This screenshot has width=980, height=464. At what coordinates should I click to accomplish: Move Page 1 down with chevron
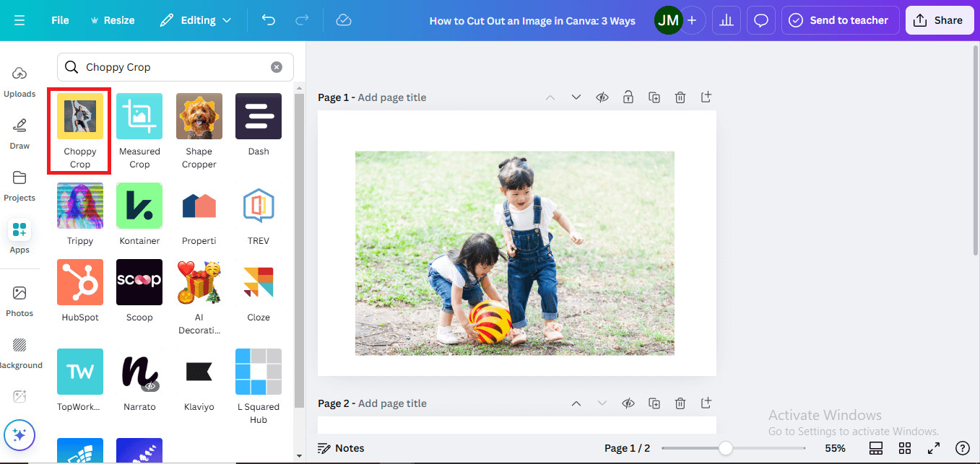pos(576,97)
